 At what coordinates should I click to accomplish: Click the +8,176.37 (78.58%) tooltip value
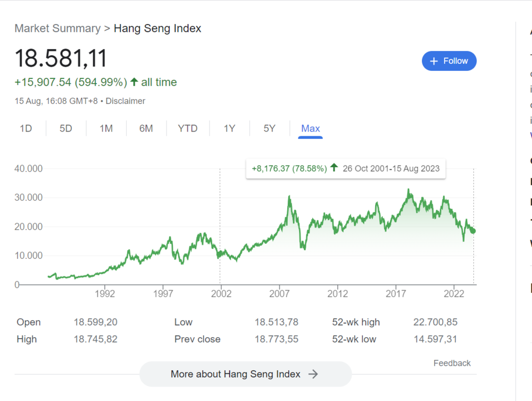click(x=289, y=169)
